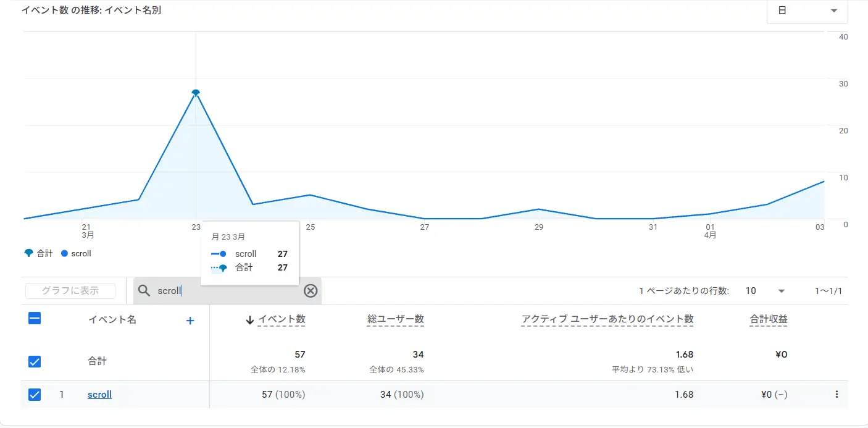Click the 合計収益 column header
Image resolution: width=868 pixels, height=428 pixels.
click(769, 319)
